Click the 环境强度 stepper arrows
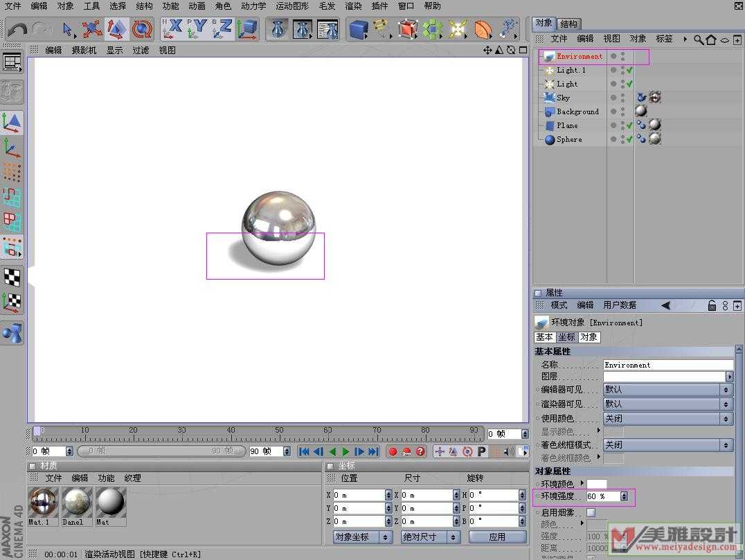This screenshot has width=745, height=560. pyautogui.click(x=624, y=496)
